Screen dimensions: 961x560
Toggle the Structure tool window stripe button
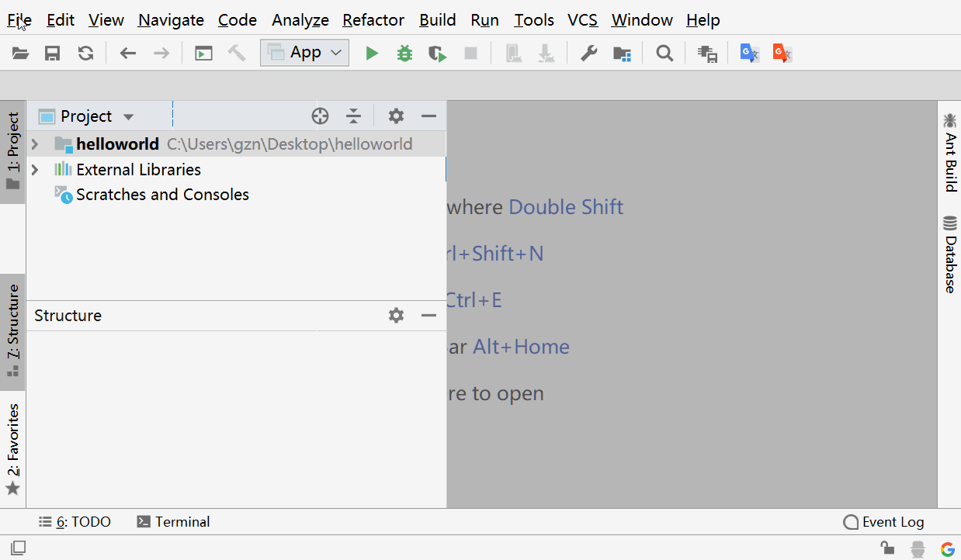click(x=13, y=331)
